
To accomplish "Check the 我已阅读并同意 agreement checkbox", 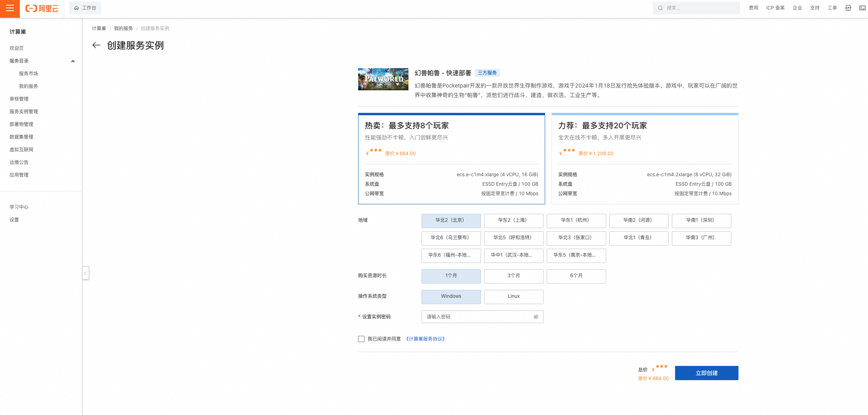I will click(361, 339).
